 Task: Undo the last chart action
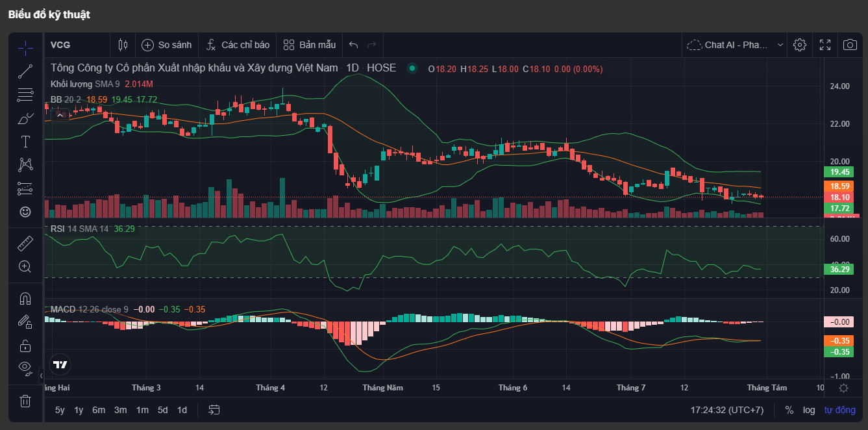pyautogui.click(x=354, y=45)
